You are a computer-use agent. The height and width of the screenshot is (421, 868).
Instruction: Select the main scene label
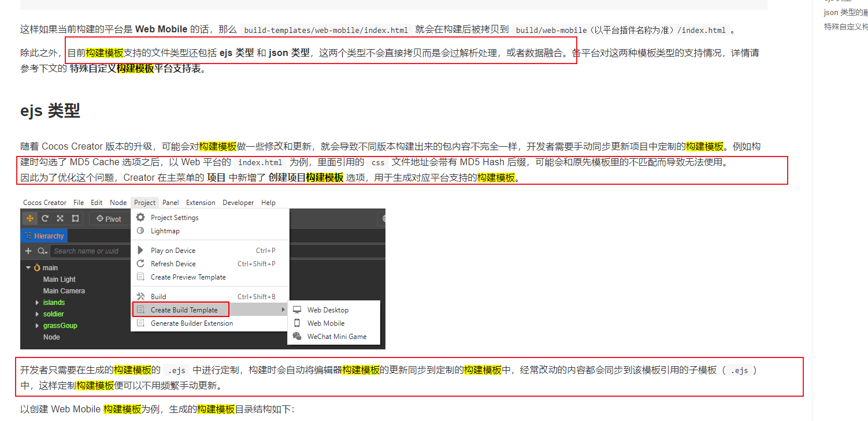point(50,268)
